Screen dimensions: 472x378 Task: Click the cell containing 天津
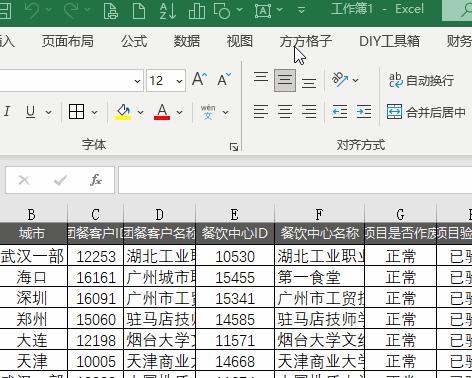(32, 361)
